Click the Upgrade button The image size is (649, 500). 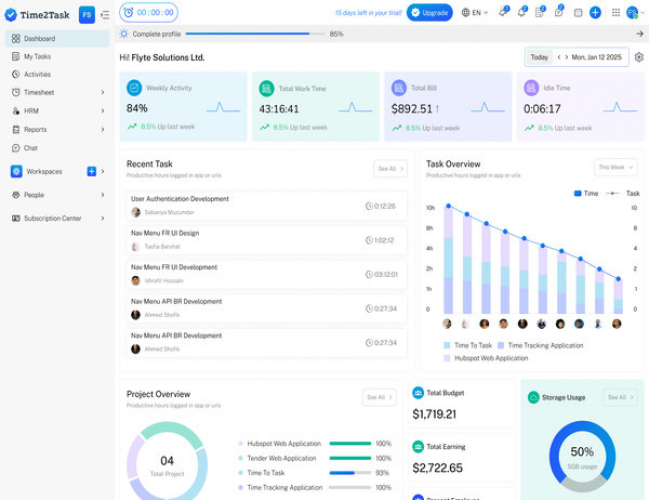(430, 12)
